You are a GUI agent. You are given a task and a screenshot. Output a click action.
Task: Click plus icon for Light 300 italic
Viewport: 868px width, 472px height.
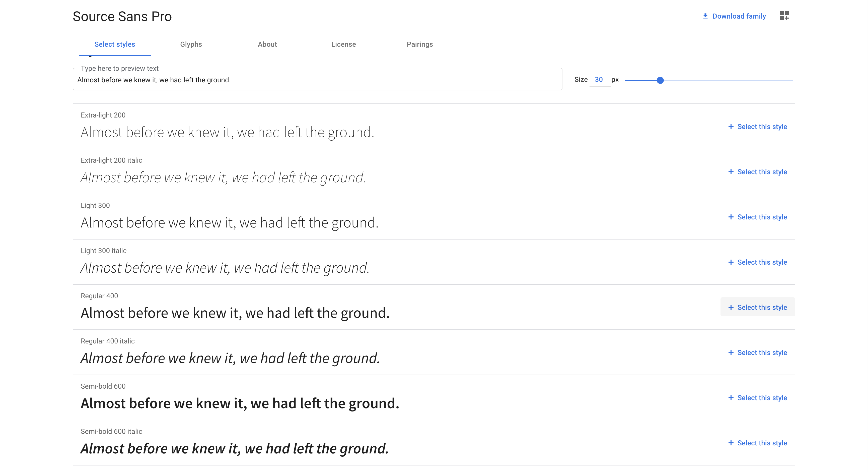[731, 262]
